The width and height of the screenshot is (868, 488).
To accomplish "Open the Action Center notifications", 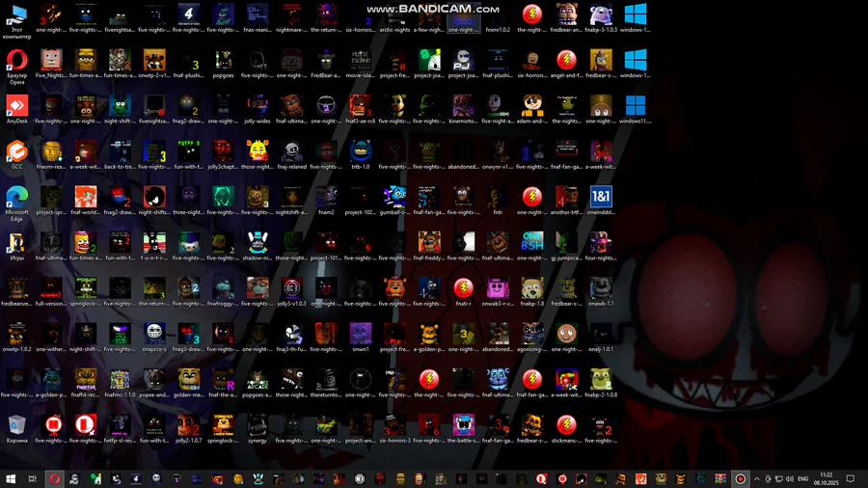I will pyautogui.click(x=851, y=478).
